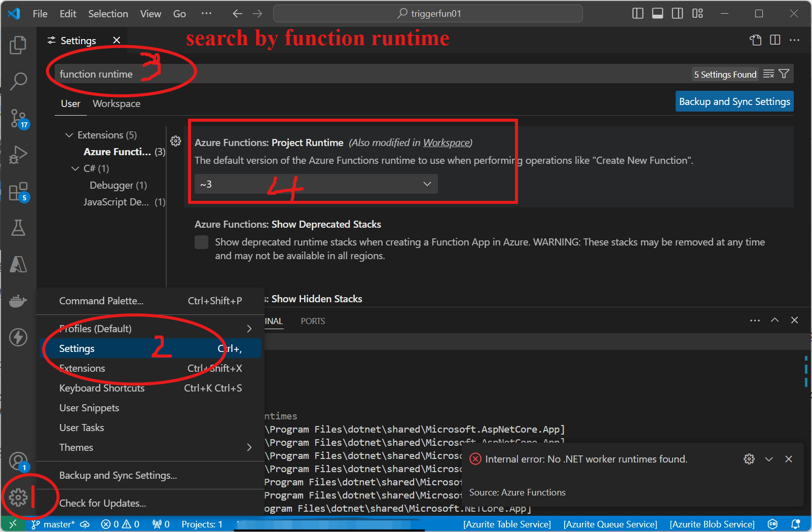This screenshot has width=812, height=532.
Task: Collapse the C# (1) settings group
Action: tap(76, 168)
